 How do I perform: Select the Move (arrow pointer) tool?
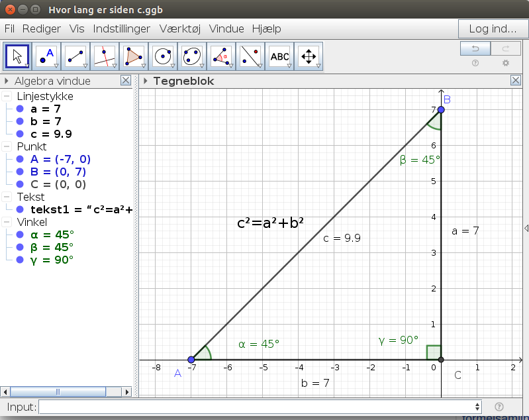click(17, 56)
